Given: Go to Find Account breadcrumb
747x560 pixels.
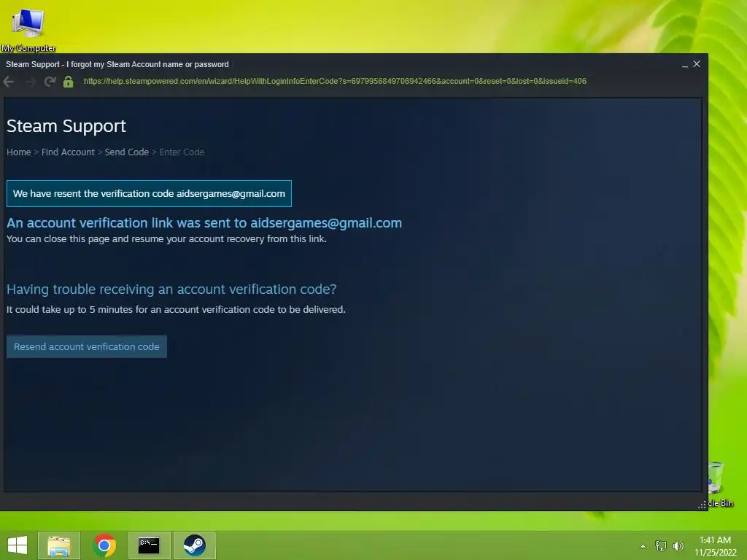Looking at the screenshot, I should (x=68, y=152).
